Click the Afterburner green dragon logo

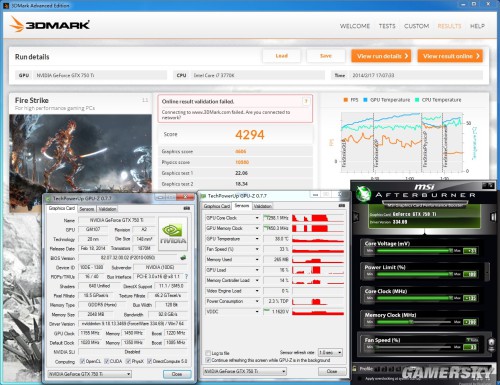click(363, 193)
